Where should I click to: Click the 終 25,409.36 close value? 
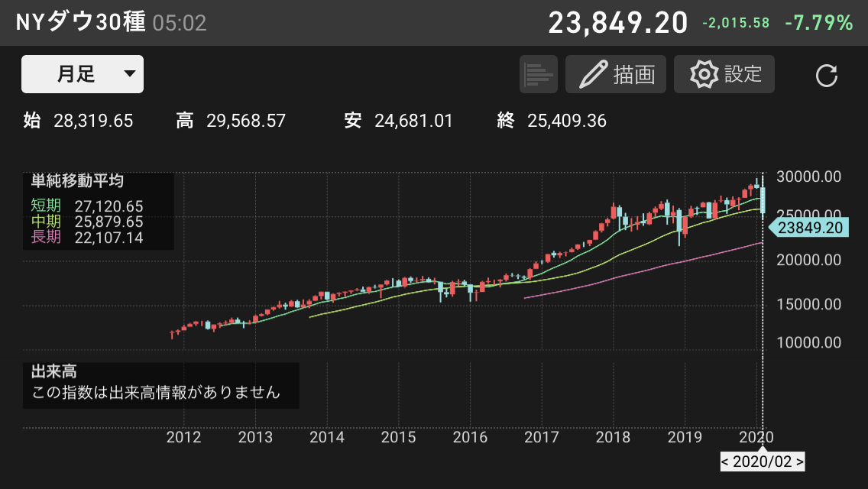[552, 121]
